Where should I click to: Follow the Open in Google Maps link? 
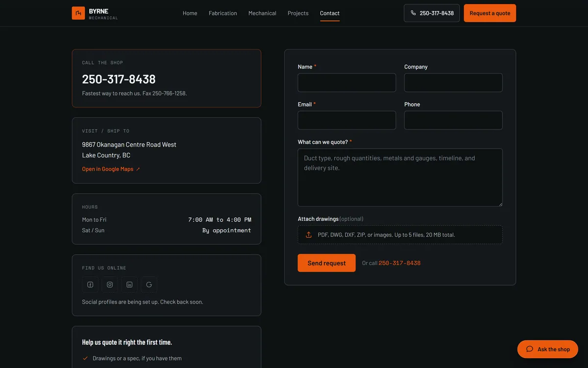pyautogui.click(x=111, y=169)
